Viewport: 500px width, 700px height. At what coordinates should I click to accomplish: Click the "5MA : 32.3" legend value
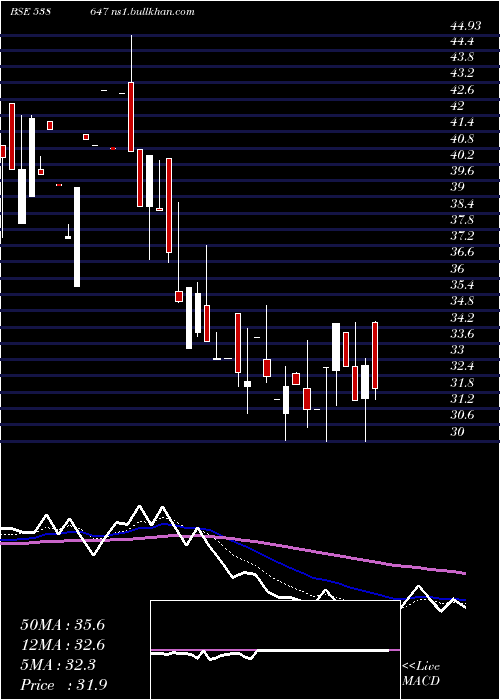[x=58, y=665]
